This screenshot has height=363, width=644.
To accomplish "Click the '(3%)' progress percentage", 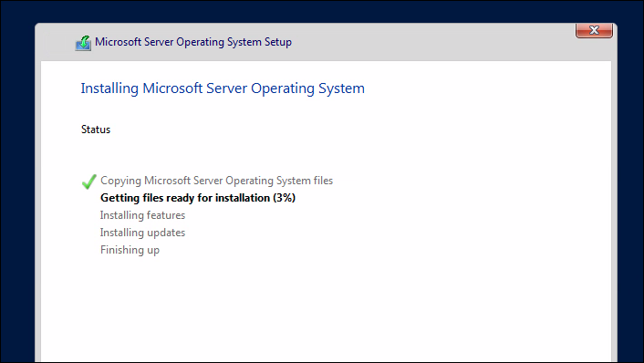I will pos(285,198).
